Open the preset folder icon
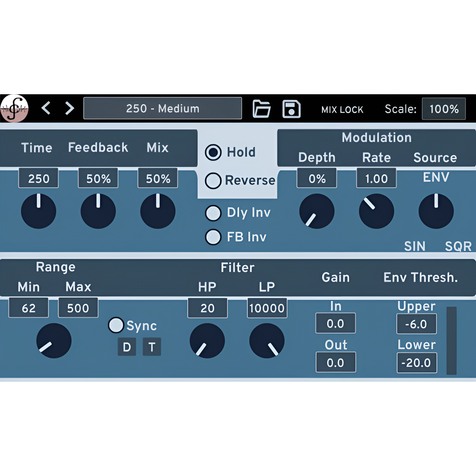Screen dimensions: 476x476 click(x=261, y=109)
